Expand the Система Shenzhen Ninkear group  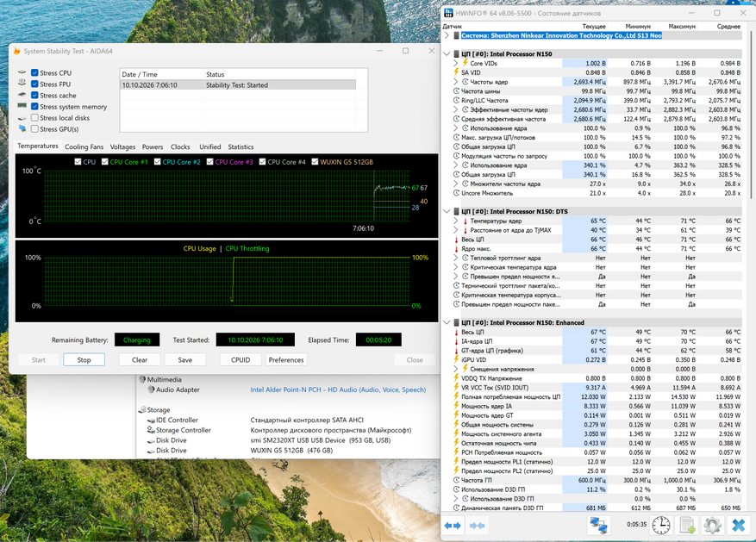[447, 35]
